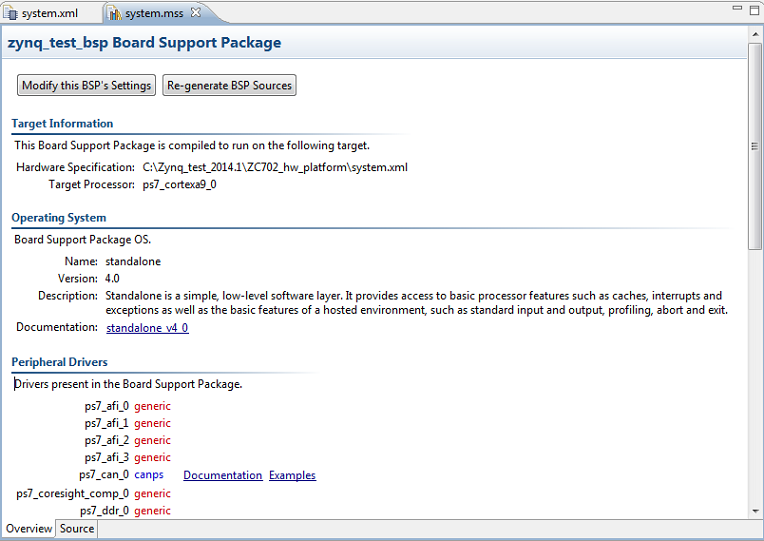Open the Source tab at bottom
Viewport: 764px width, 541px height.
pos(77,529)
